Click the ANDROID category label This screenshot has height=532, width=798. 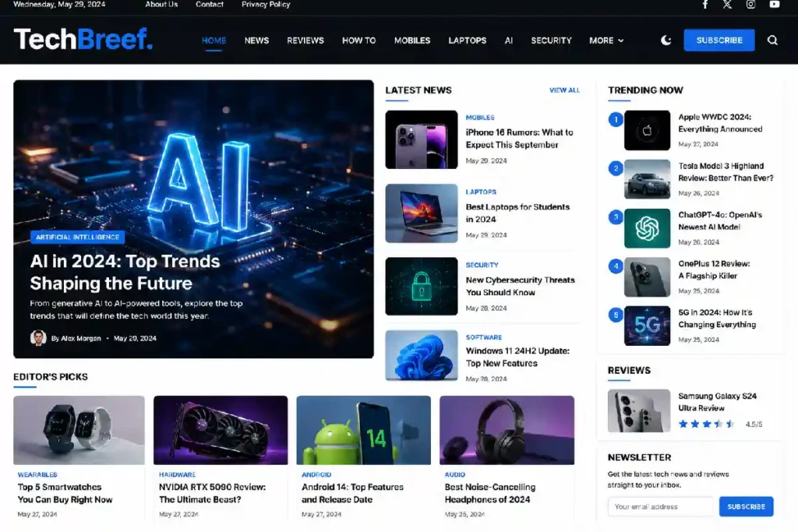click(x=316, y=474)
